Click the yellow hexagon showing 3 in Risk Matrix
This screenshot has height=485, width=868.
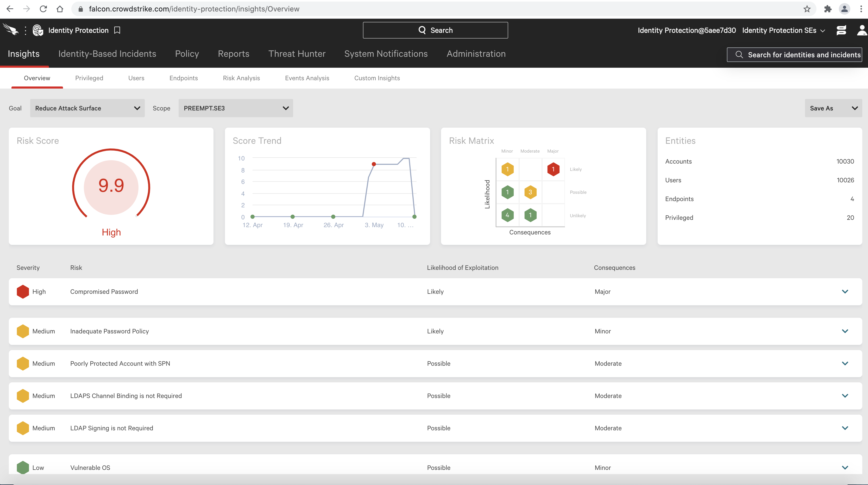click(530, 192)
